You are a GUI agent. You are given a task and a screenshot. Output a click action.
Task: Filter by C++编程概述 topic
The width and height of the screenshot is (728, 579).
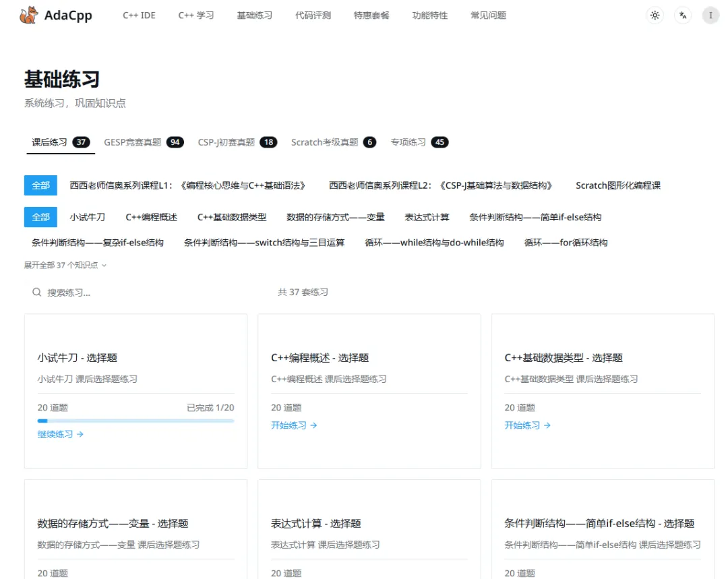152,217
